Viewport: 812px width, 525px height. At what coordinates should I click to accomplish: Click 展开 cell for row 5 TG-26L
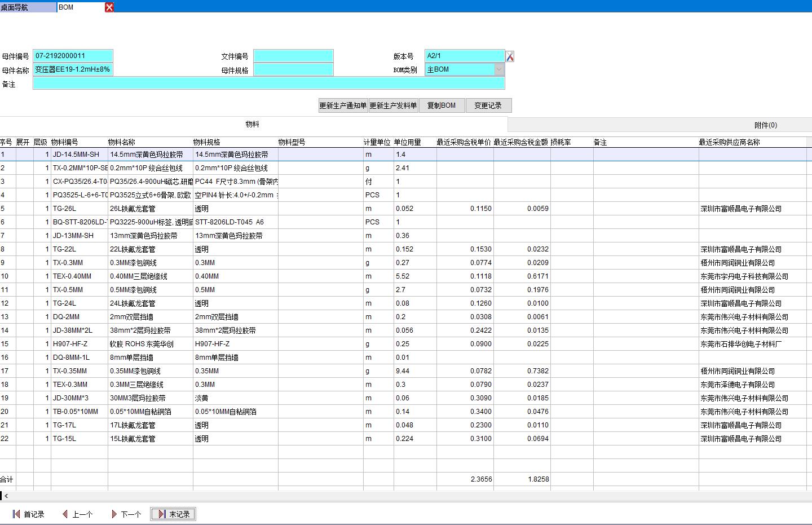[24, 209]
